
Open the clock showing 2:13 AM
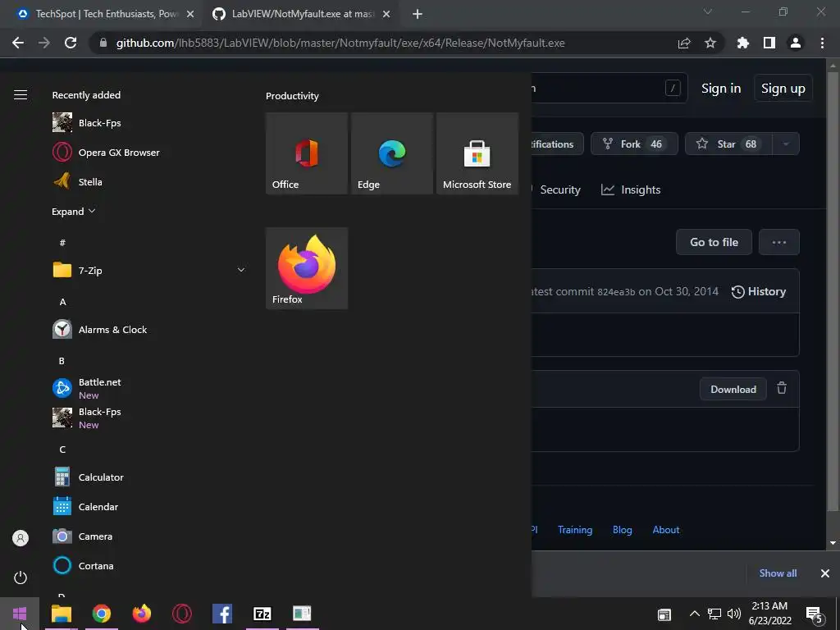point(769,614)
